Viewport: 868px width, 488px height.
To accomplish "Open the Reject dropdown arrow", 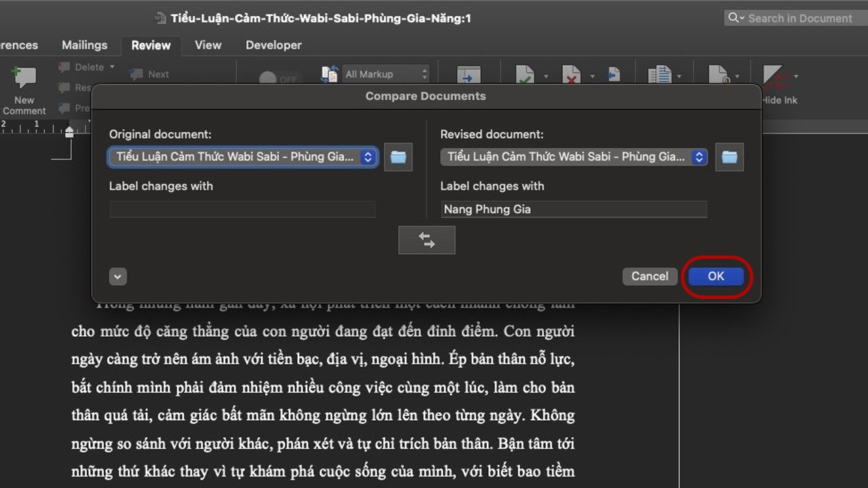I will [x=592, y=76].
